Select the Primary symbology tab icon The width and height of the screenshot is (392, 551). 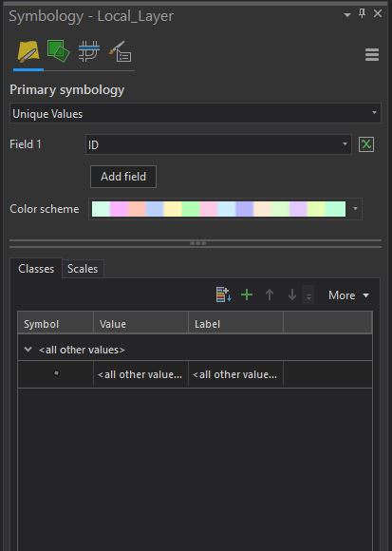(28, 52)
